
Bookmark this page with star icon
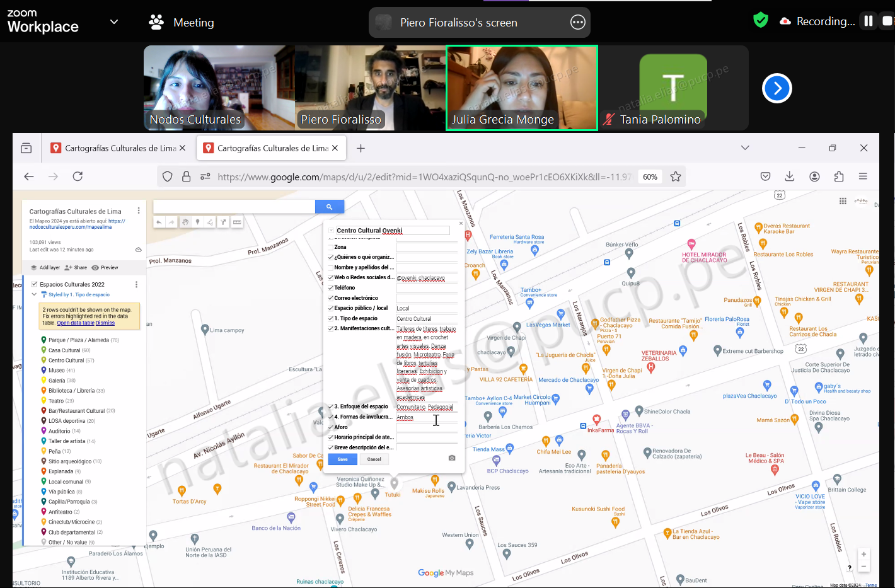point(676,176)
